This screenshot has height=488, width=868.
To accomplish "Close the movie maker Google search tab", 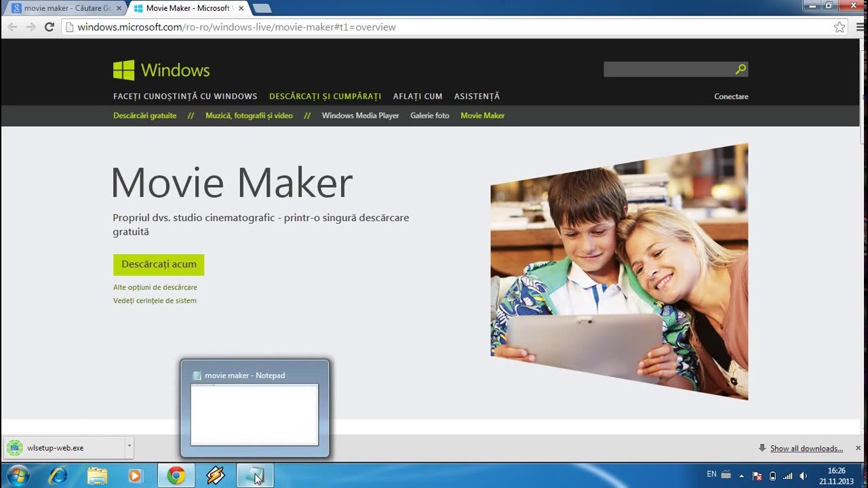I will pos(119,9).
